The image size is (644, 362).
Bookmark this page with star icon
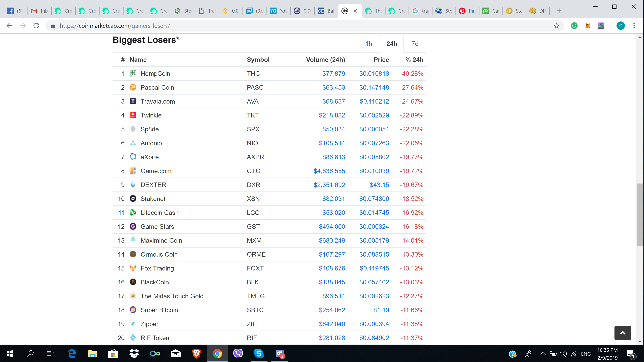pos(556,26)
